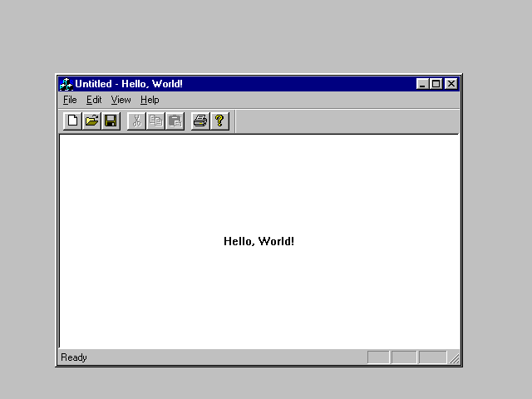The image size is (532, 399).
Task: Click the "Ready" status bar message
Action: [x=74, y=357]
